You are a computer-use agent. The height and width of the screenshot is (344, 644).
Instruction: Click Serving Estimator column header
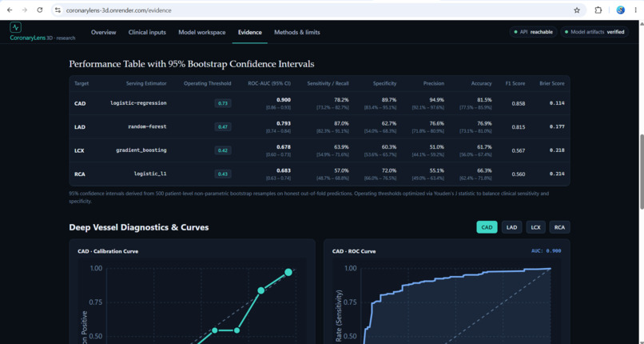click(146, 83)
